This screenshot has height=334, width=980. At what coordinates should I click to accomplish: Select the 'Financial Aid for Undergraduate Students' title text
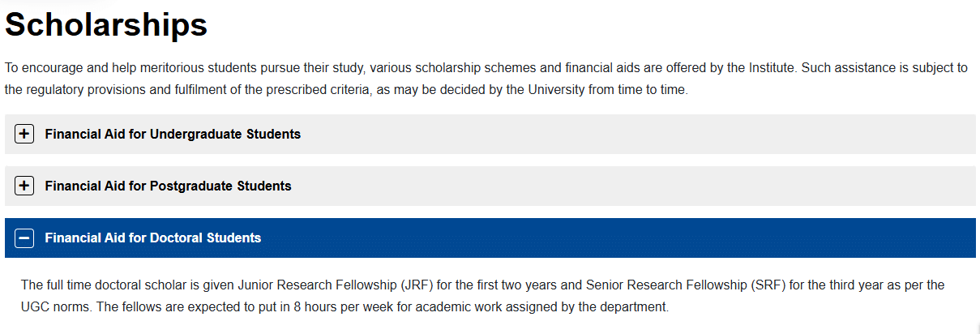click(173, 134)
